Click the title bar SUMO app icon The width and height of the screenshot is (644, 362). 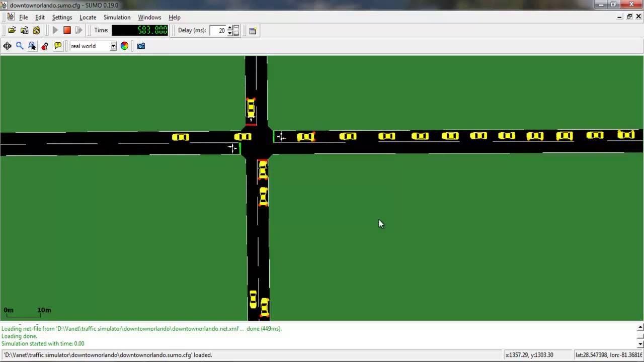pos(4,5)
